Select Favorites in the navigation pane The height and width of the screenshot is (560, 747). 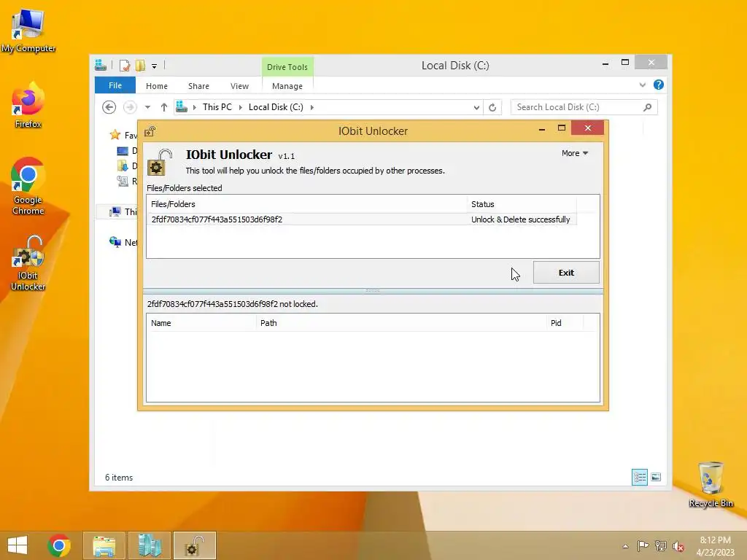tap(123, 135)
